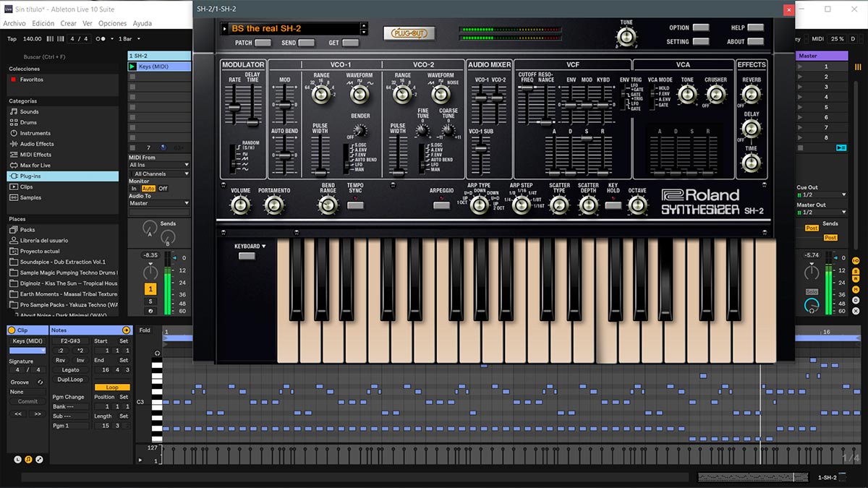Open the Audio To Master dropdown
Viewport: 868px width, 488px height.
coord(159,203)
